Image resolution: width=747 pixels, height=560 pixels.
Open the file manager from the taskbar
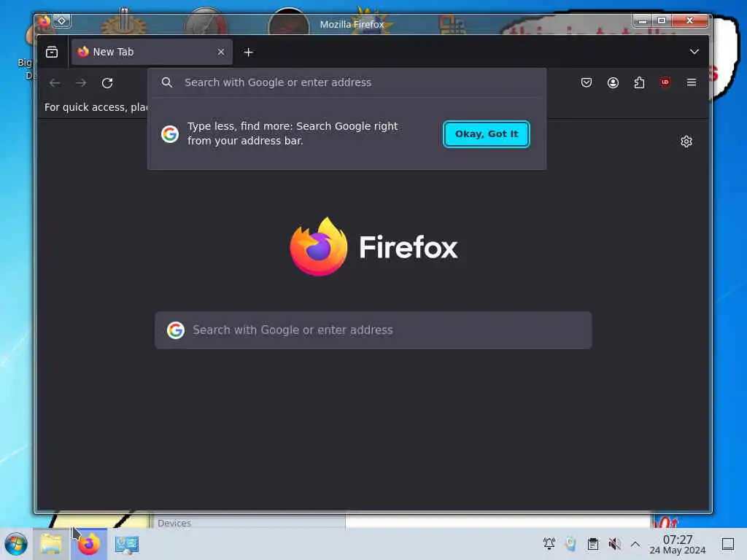[51, 544]
